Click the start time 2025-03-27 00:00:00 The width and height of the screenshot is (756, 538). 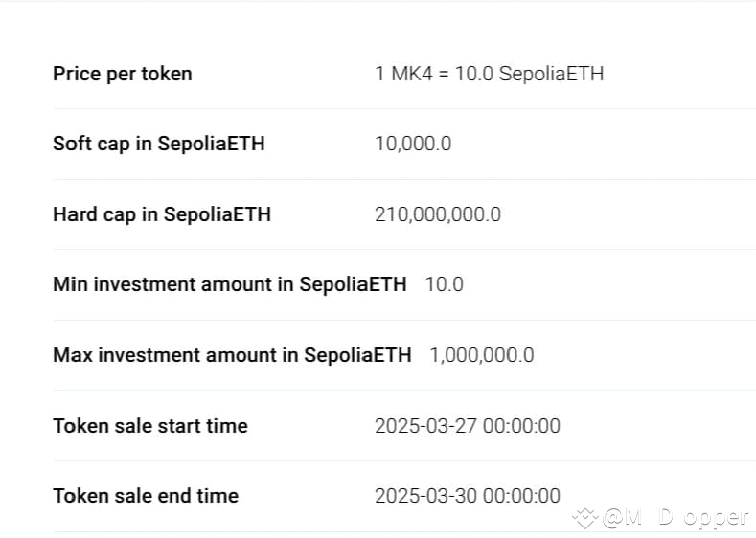tap(468, 426)
